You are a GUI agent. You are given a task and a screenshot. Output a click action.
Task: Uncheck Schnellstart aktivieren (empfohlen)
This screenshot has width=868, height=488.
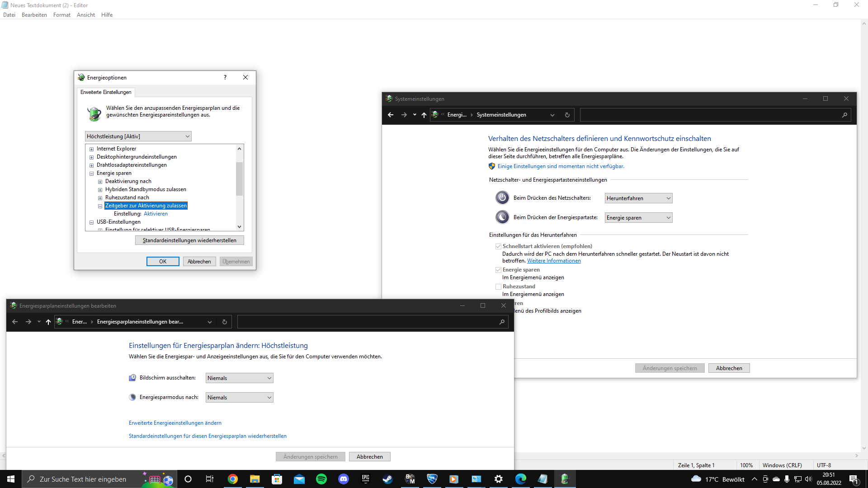point(499,246)
